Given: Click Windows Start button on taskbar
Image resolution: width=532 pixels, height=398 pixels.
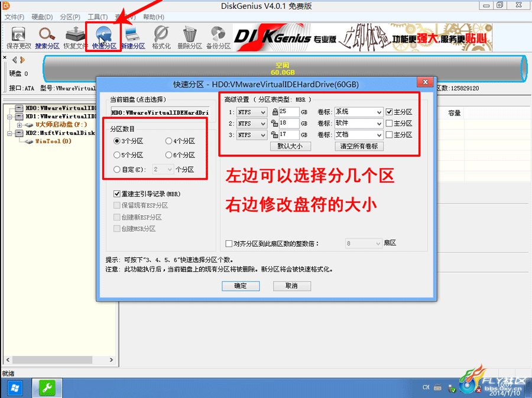Looking at the screenshot, I should click(x=15, y=388).
